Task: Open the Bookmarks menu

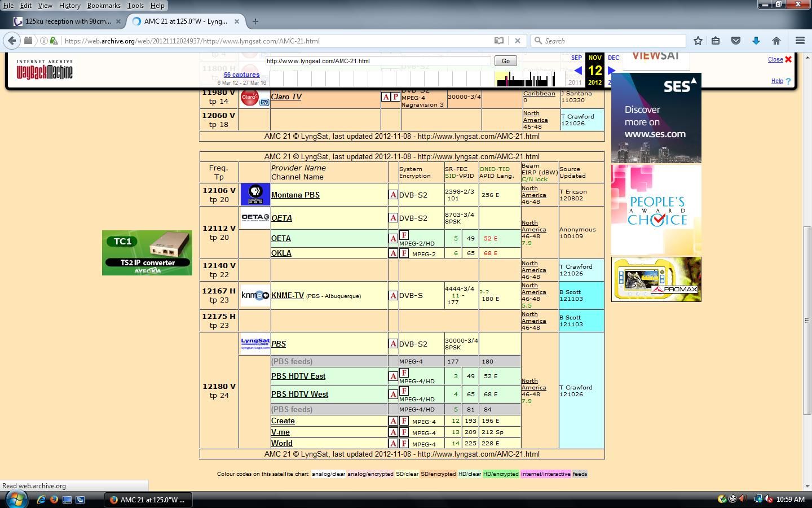Action: [x=104, y=5]
